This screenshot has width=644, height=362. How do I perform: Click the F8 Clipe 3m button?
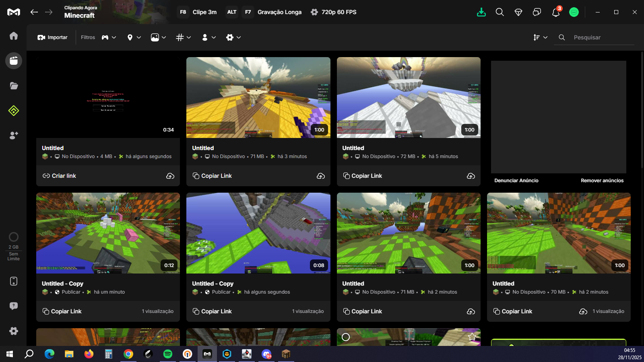tap(198, 12)
